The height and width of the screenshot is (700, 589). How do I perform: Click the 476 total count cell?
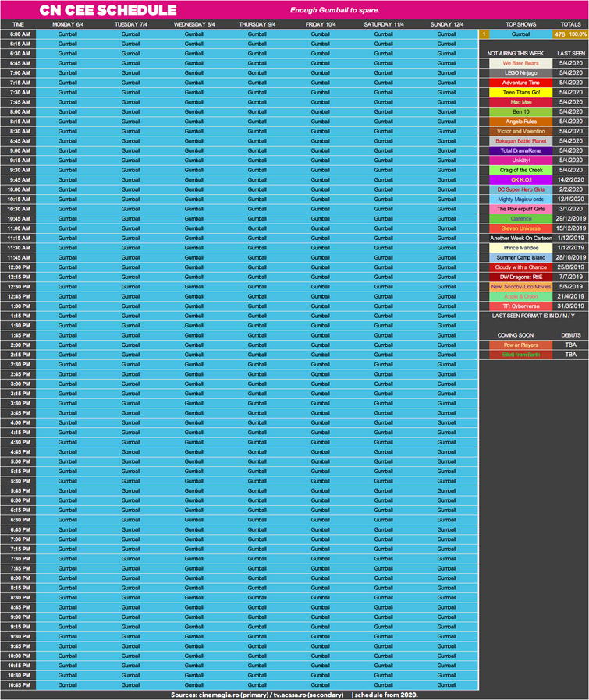click(x=560, y=34)
